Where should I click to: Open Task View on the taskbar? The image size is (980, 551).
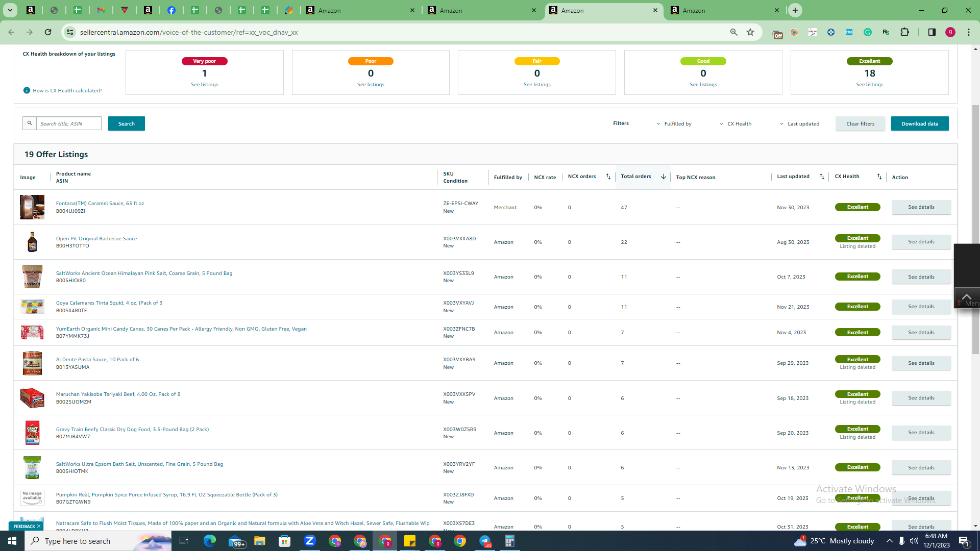pyautogui.click(x=184, y=541)
